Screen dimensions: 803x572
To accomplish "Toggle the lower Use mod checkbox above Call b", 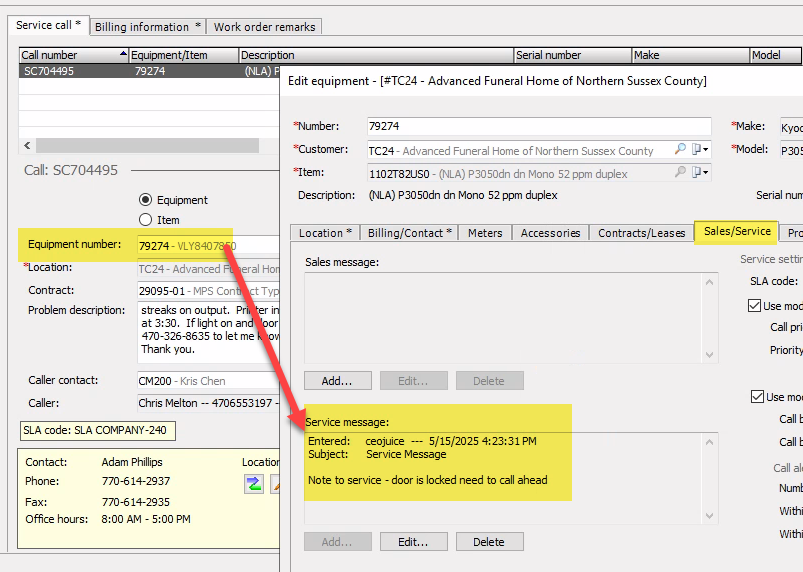I will 757,396.
